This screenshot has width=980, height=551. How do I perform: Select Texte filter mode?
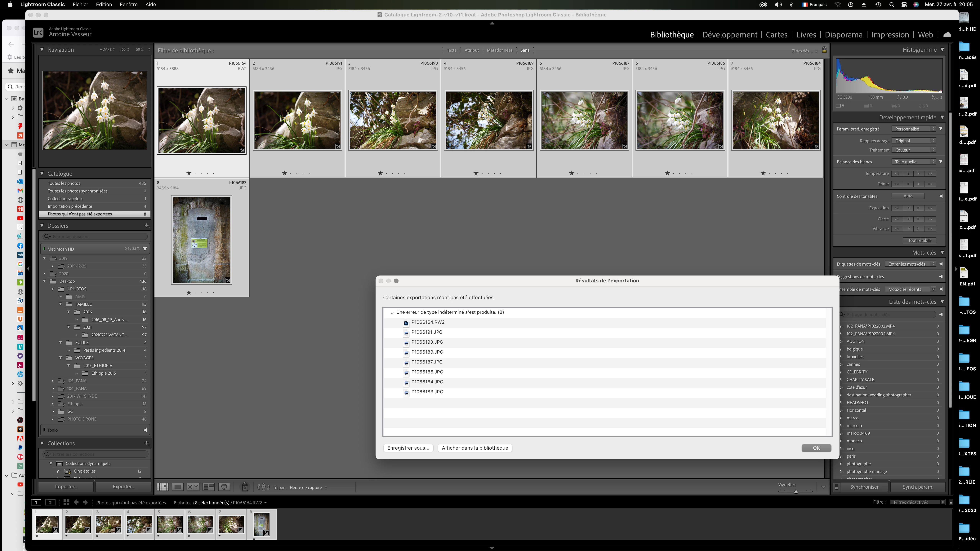click(452, 50)
